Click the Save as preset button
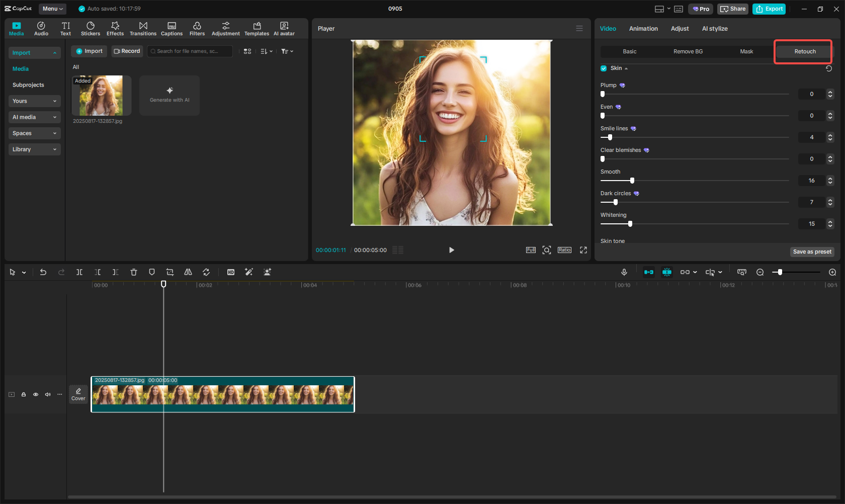Viewport: 845px width, 504px height. pos(812,251)
